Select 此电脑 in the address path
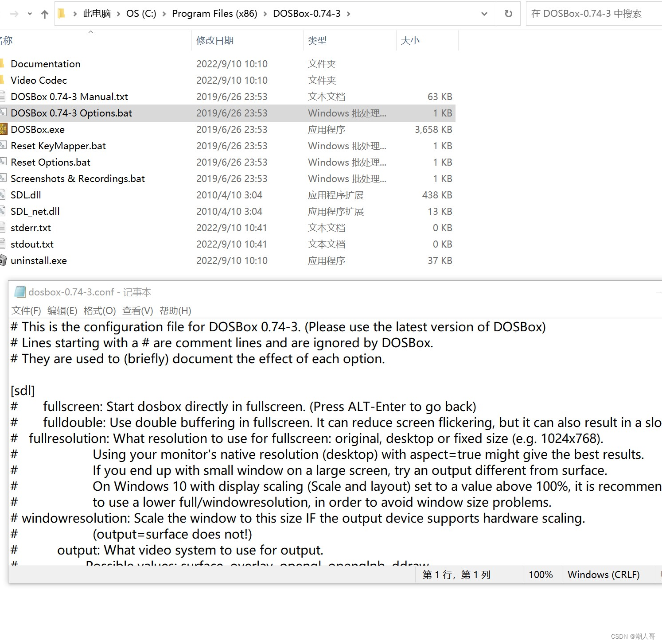 [x=97, y=14]
